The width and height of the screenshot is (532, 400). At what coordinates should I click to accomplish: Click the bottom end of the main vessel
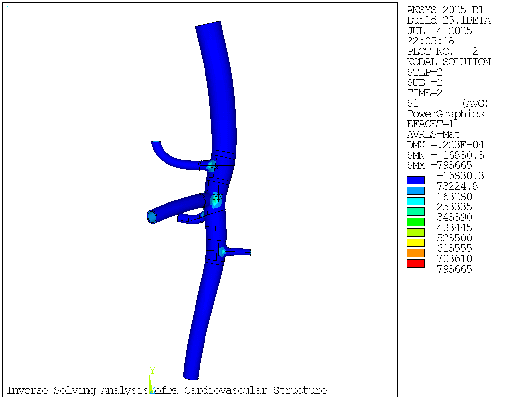pyautogui.click(x=191, y=377)
